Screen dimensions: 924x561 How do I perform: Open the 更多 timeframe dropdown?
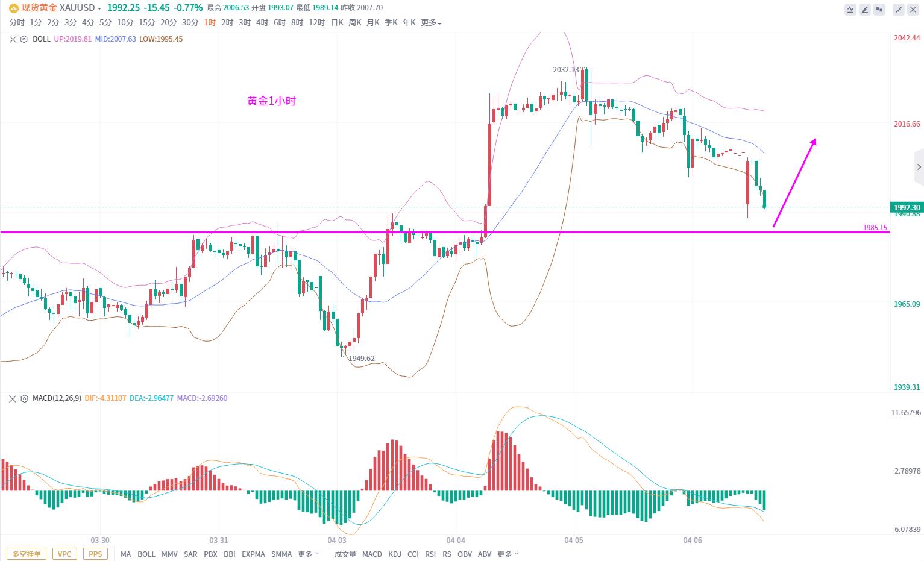click(431, 23)
